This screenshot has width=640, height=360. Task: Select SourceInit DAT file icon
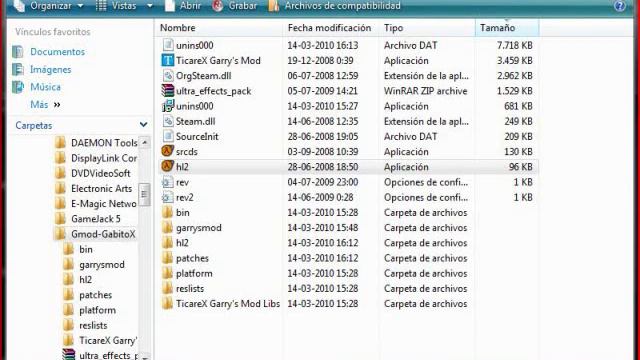point(168,136)
